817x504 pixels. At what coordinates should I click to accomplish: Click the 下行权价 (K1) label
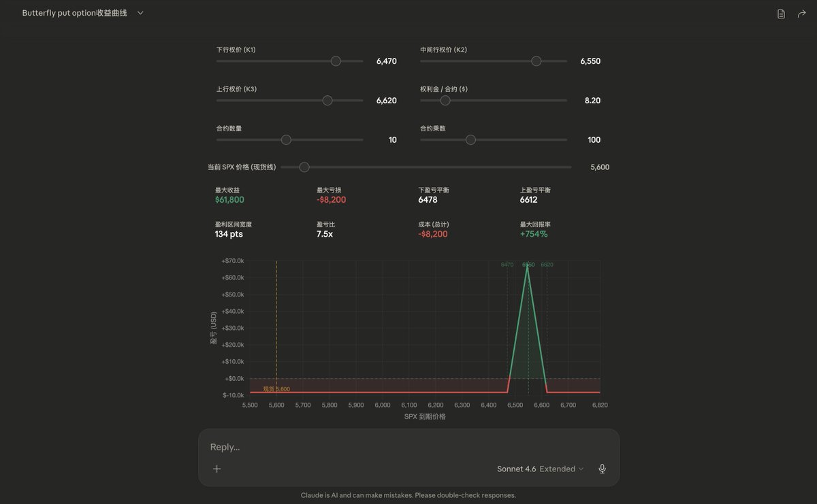(236, 50)
